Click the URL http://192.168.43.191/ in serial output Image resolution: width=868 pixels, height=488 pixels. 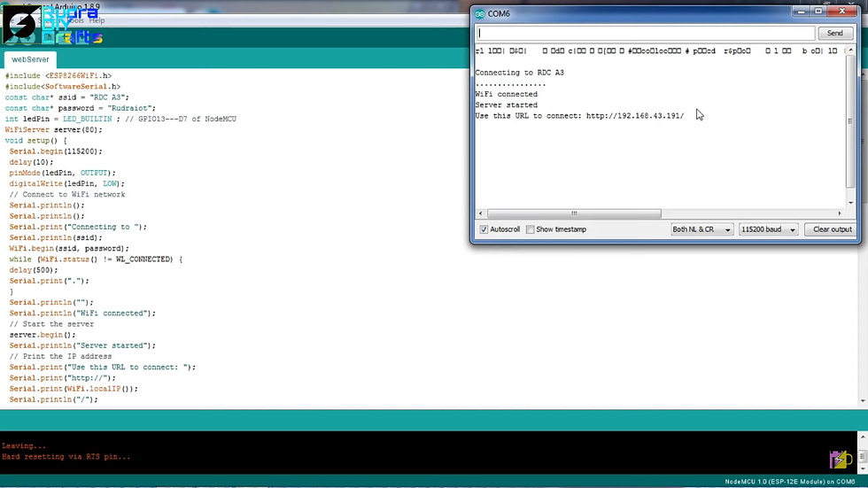pyautogui.click(x=635, y=116)
